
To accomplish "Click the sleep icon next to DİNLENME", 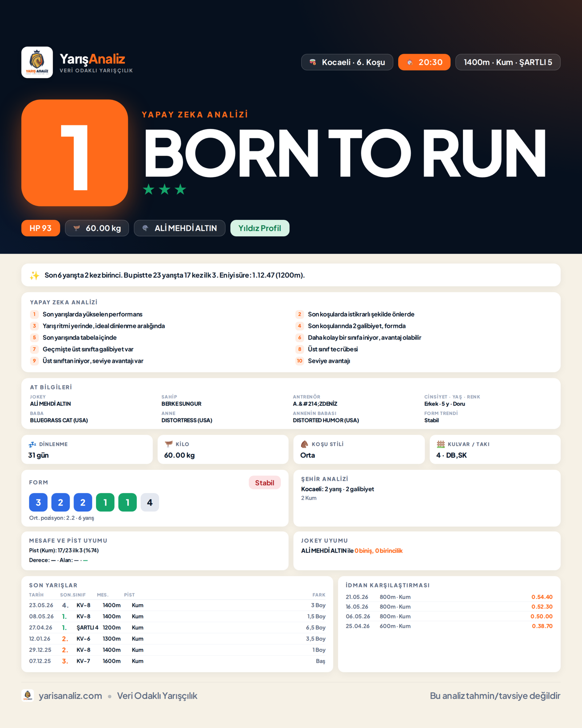I will point(32,444).
